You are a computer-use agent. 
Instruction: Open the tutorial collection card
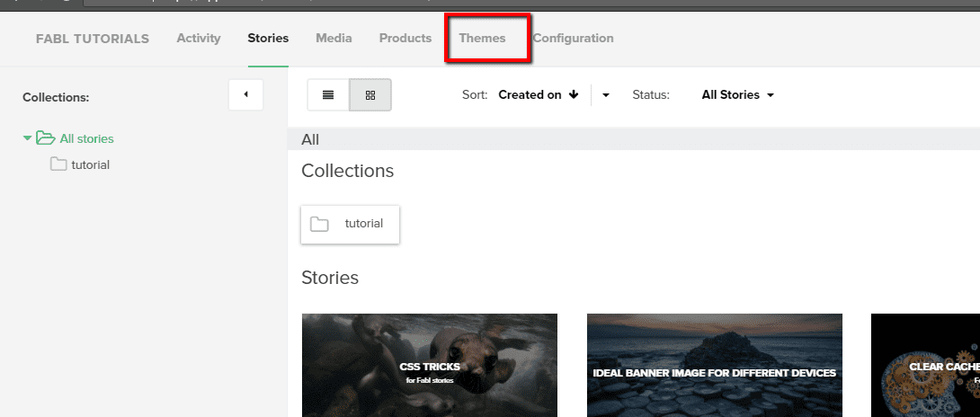(350, 225)
